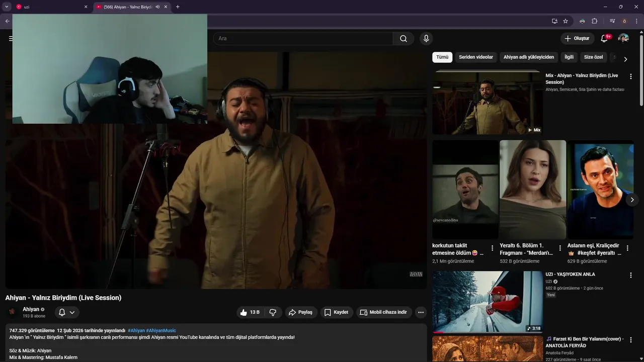Click the magnifier search button
The height and width of the screenshot is (362, 644).
[x=404, y=38]
